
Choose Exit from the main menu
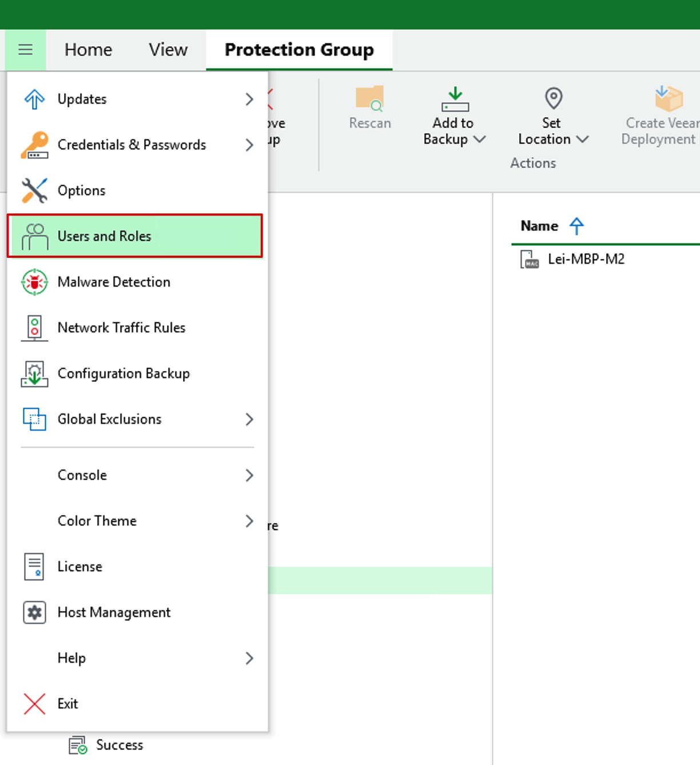tap(67, 704)
